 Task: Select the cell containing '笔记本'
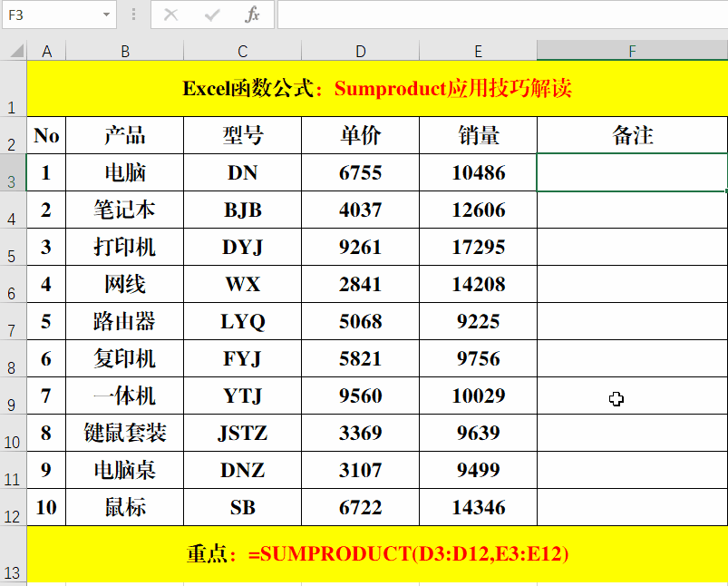tap(125, 210)
